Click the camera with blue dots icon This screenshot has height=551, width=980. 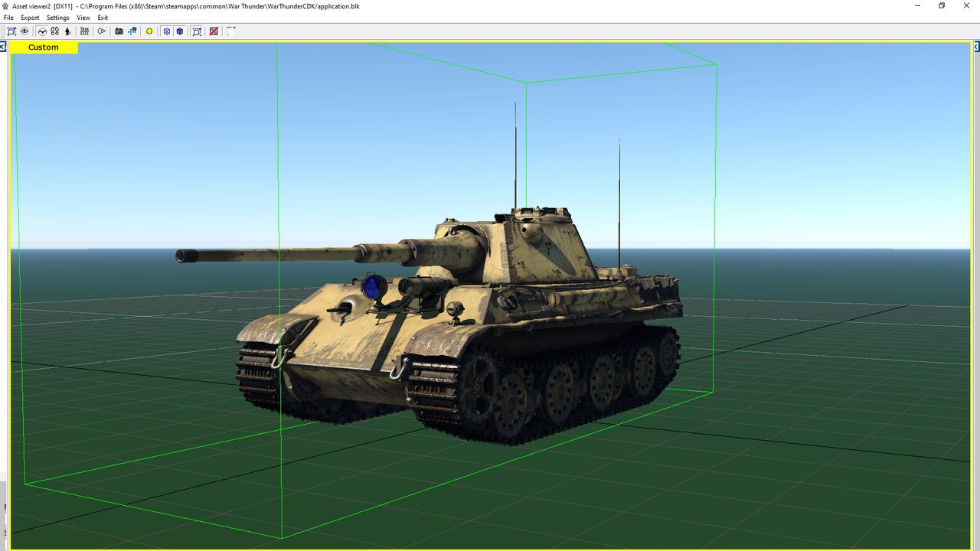[x=132, y=31]
